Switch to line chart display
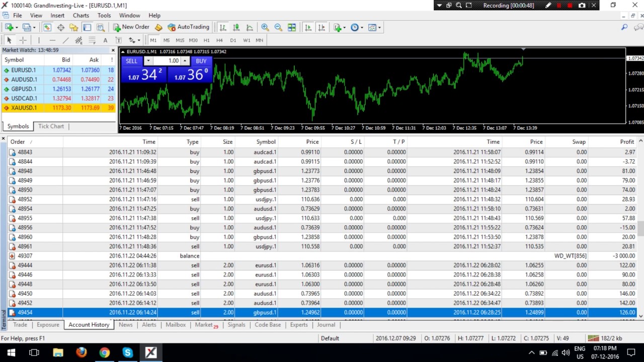 [x=250, y=28]
